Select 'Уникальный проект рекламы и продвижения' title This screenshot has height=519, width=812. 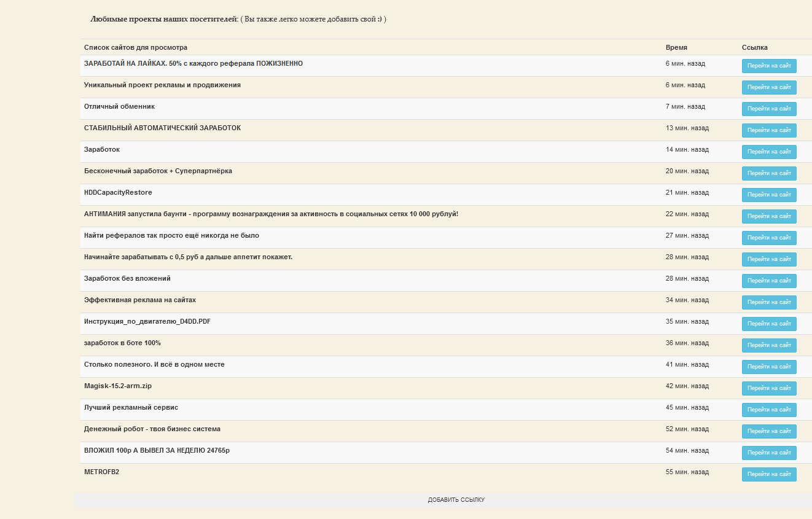(162, 85)
